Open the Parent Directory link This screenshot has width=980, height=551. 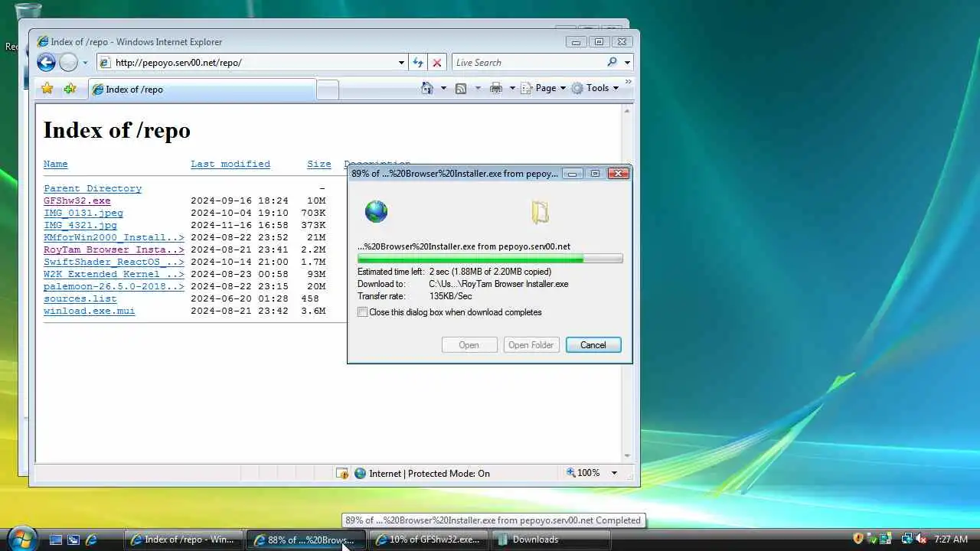tap(93, 188)
